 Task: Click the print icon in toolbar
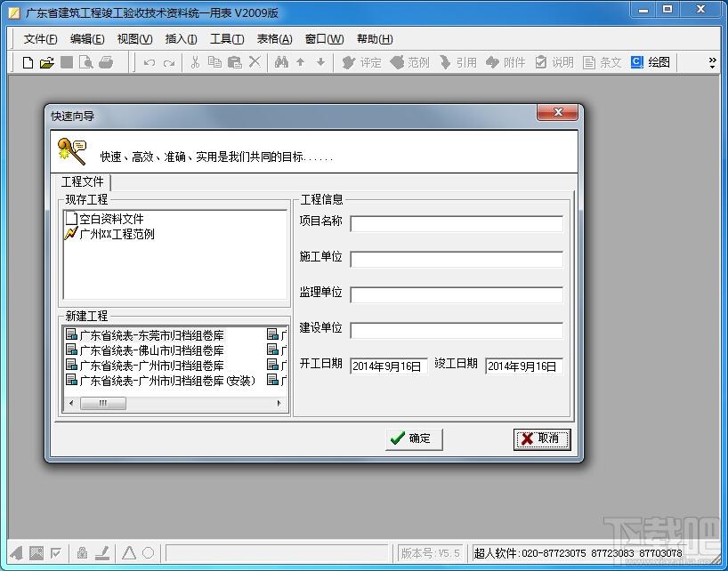click(106, 62)
